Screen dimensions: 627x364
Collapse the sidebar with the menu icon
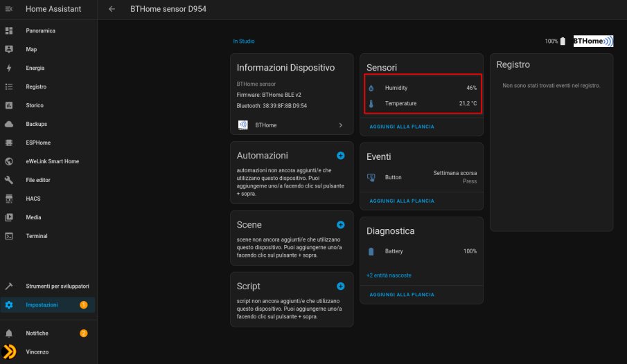pos(9,9)
